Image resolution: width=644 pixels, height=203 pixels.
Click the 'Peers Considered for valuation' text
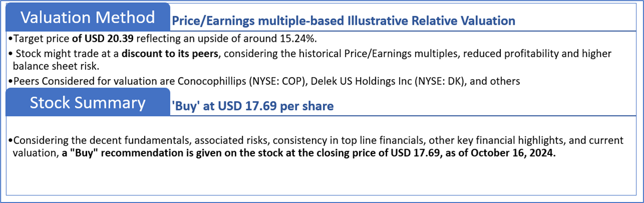[x=71, y=81]
